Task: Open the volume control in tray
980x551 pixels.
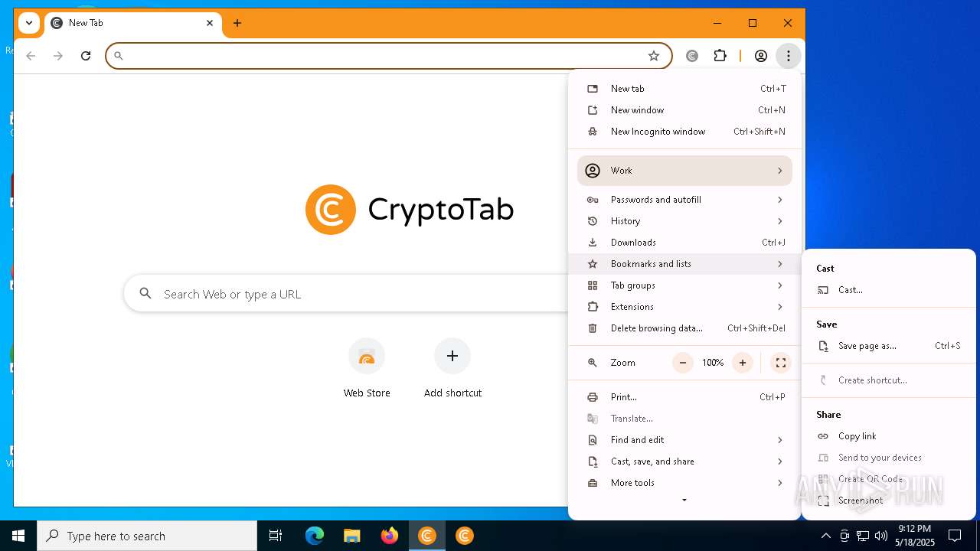Action: coord(881,536)
